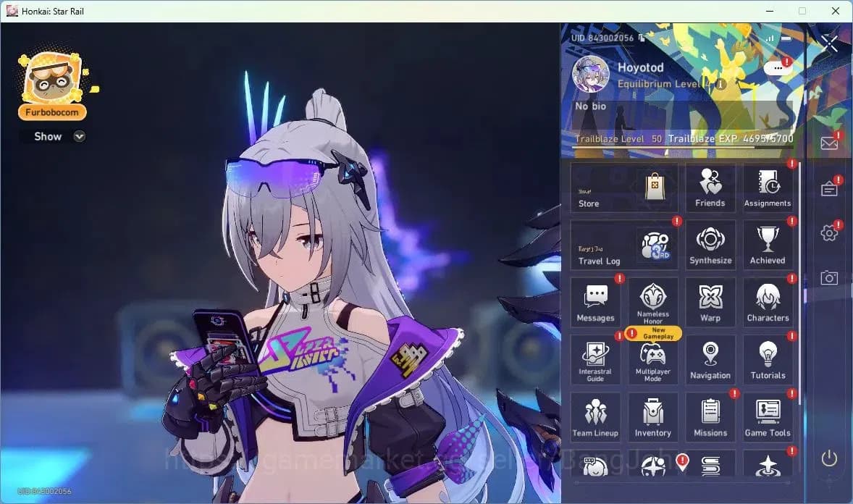853x504 pixels.
Task: Open the star beacon icon tile
Action: coord(767,466)
